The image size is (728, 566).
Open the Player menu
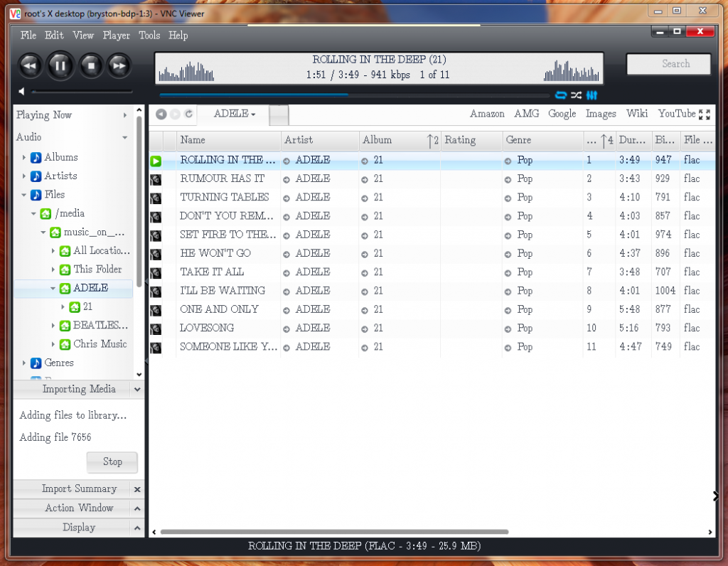(x=116, y=36)
